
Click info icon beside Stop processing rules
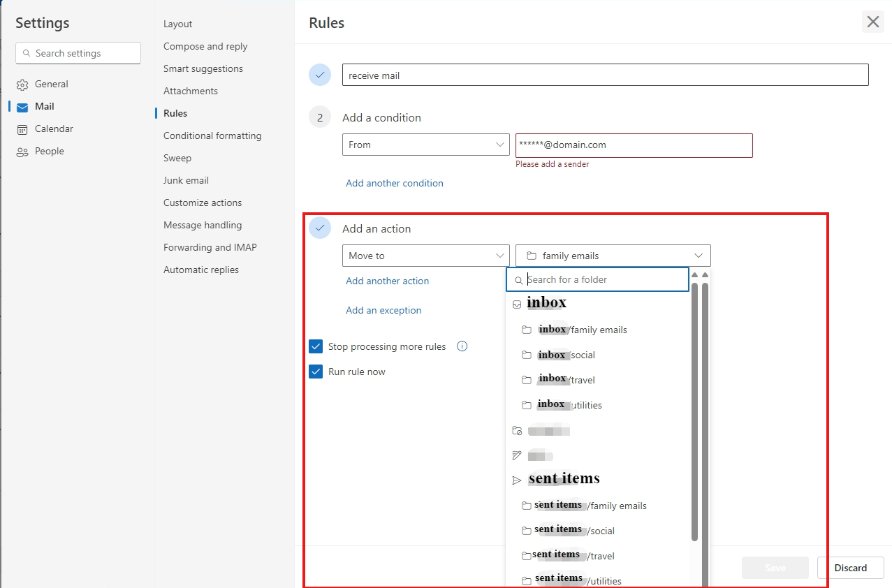click(x=462, y=346)
